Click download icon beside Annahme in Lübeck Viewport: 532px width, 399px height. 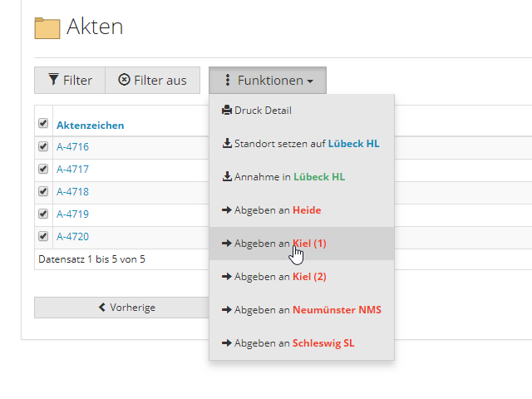tap(227, 177)
